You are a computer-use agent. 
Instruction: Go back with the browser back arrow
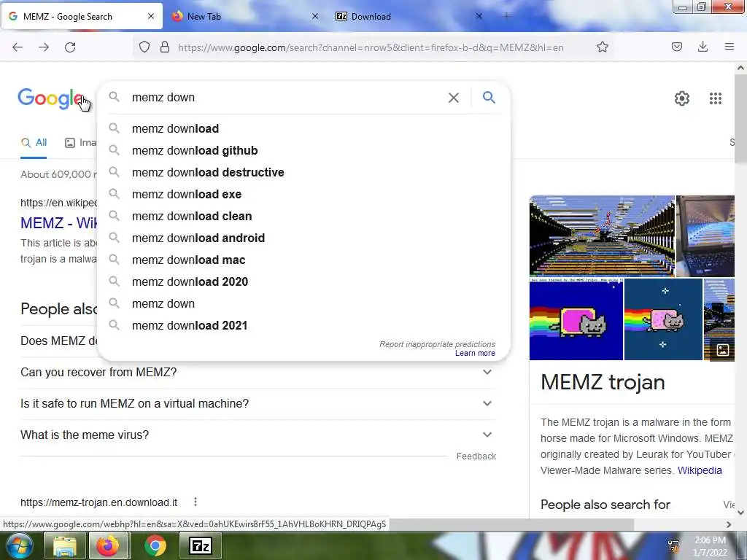(x=18, y=47)
